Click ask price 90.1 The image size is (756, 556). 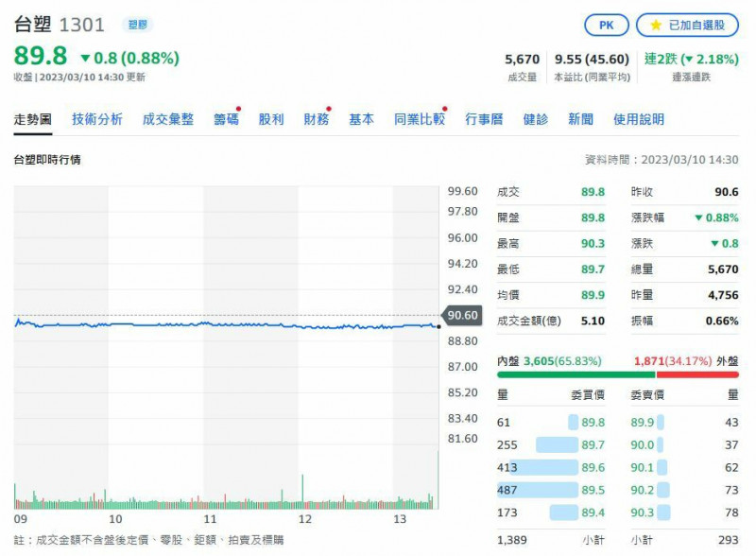(x=643, y=468)
